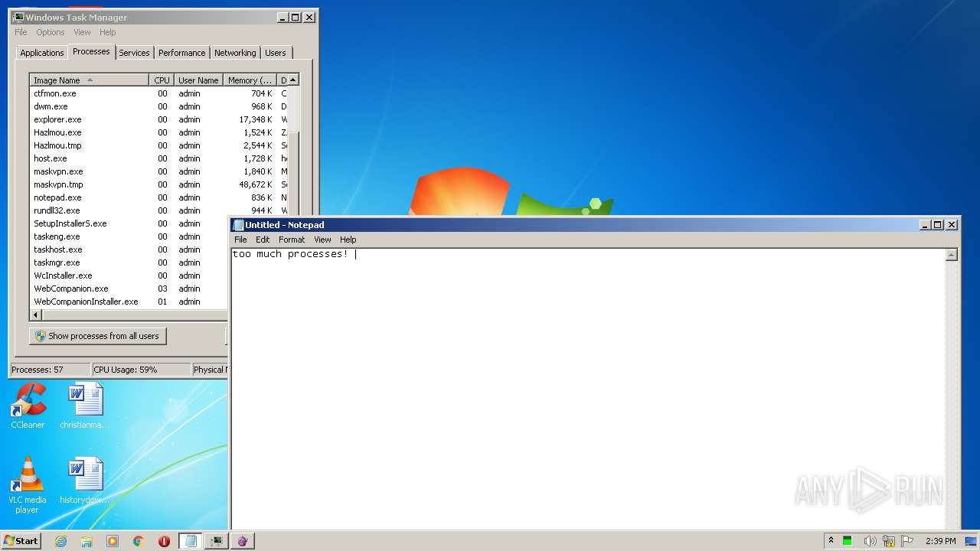This screenshot has height=551, width=980.
Task: Select maskvpn.tmp process row
Action: (x=158, y=184)
